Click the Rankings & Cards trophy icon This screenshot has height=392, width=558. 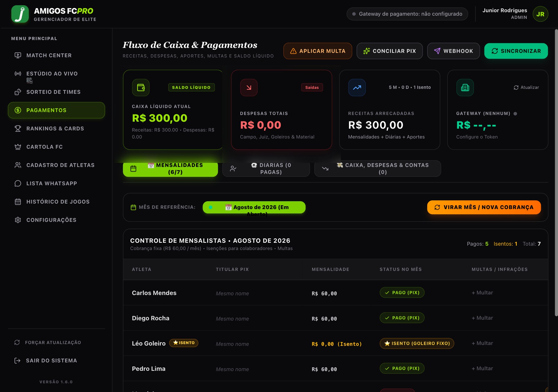pyautogui.click(x=18, y=128)
